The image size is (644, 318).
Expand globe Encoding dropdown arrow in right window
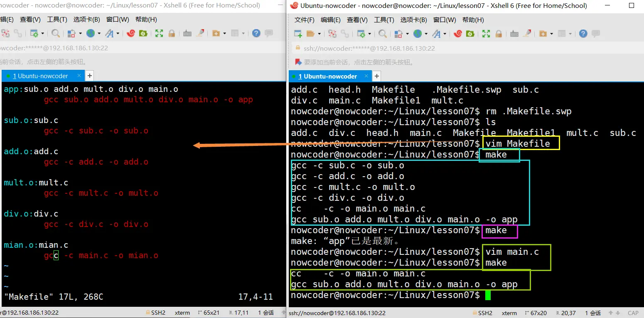[x=425, y=34]
